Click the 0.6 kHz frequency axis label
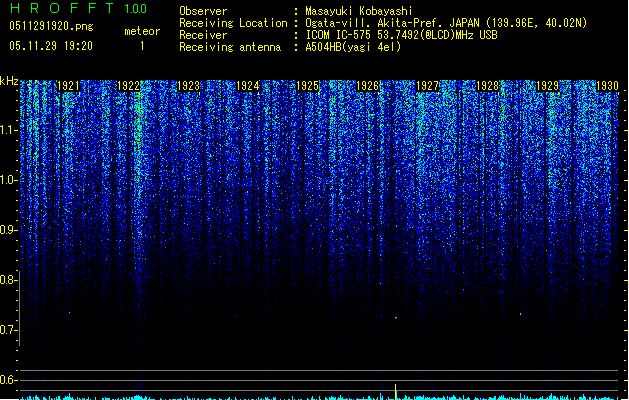Viewport: 629px width, 400px height. pos(8,380)
